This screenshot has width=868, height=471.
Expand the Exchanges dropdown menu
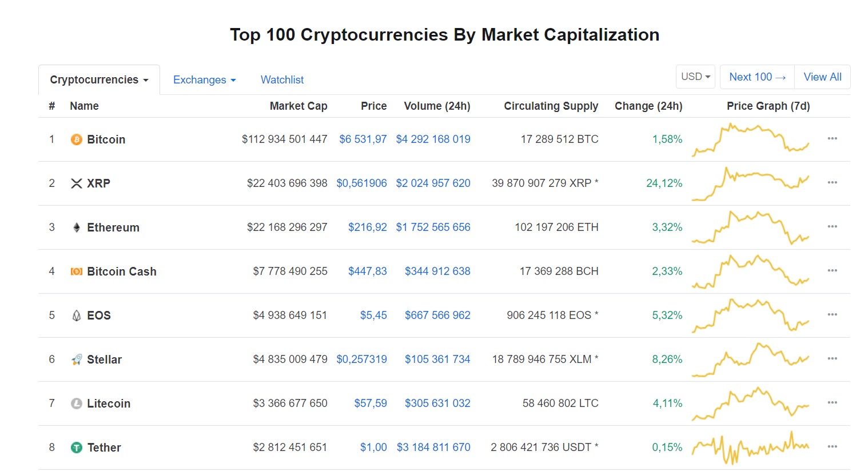pyautogui.click(x=204, y=80)
